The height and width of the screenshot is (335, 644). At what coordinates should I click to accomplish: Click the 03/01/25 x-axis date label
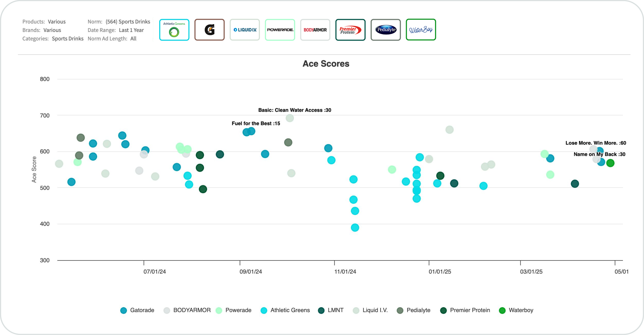pos(531,272)
